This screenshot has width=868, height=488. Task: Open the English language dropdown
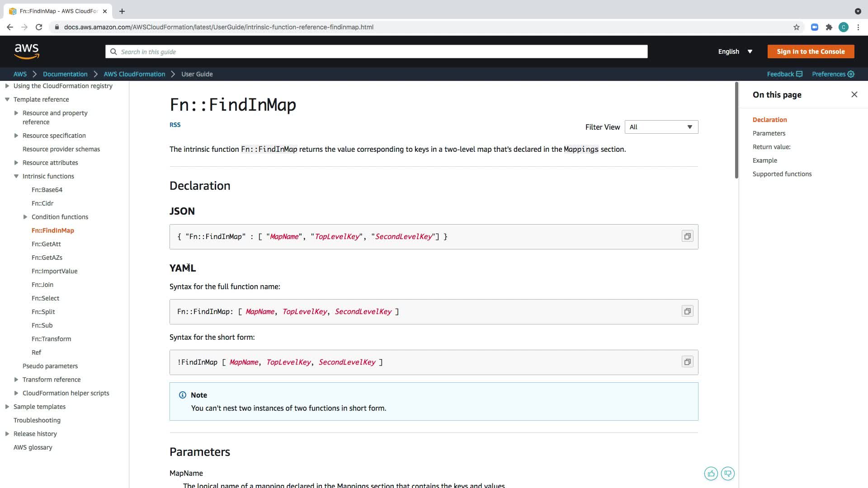[735, 52]
